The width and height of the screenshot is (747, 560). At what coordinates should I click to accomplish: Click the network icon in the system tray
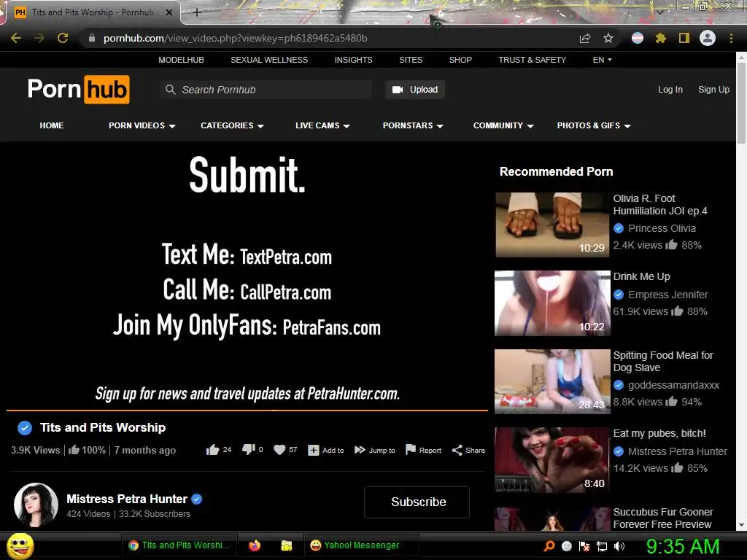602,545
